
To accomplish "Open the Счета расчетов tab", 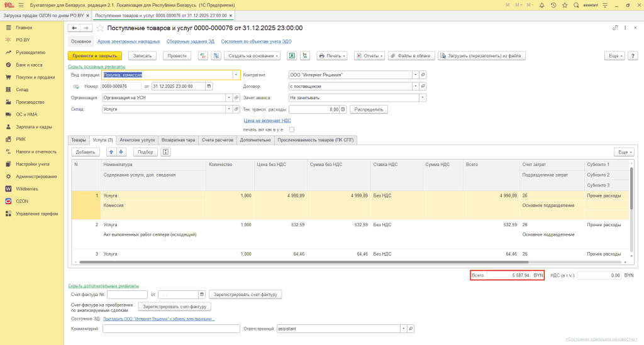I will (217, 140).
